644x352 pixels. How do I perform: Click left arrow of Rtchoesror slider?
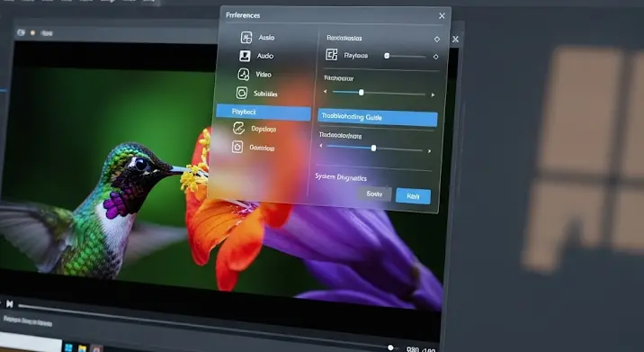pos(326,91)
